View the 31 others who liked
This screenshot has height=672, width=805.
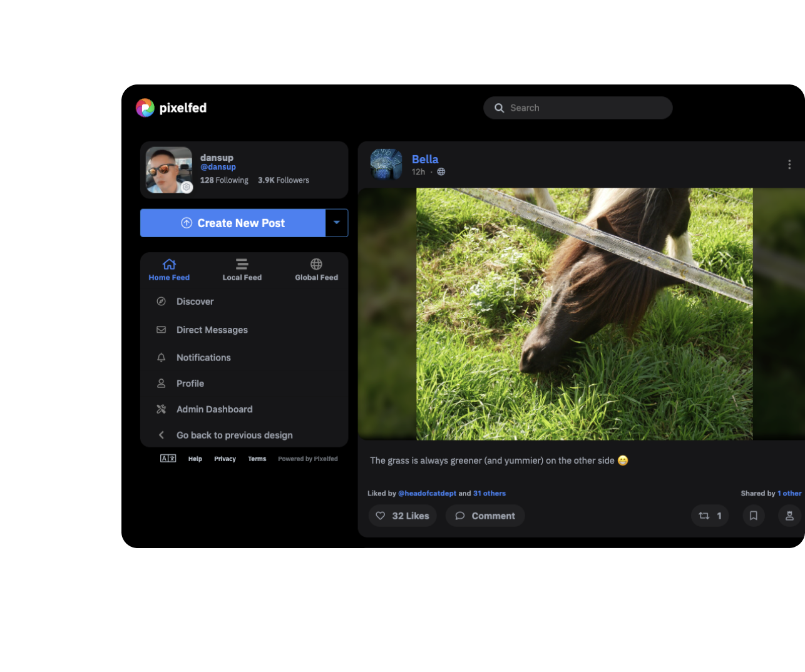click(490, 494)
